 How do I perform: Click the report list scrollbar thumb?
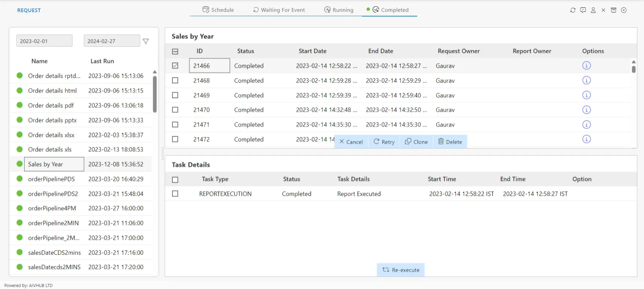[x=155, y=94]
